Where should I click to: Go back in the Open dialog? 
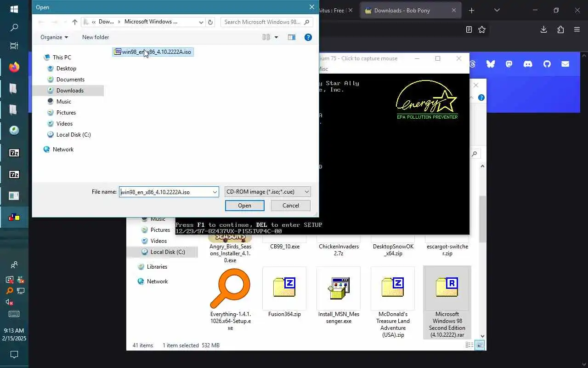point(41,22)
